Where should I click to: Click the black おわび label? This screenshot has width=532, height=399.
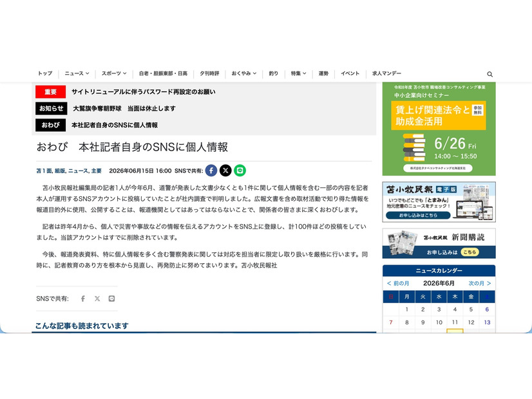tap(50, 125)
